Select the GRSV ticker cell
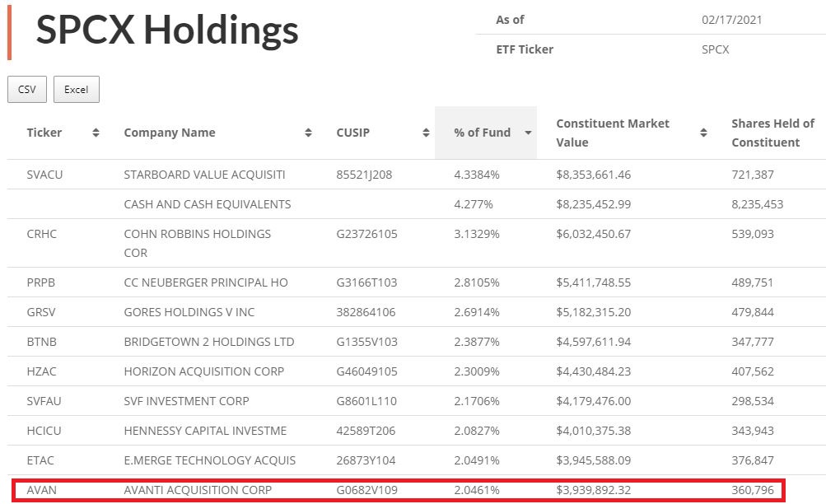 point(40,312)
